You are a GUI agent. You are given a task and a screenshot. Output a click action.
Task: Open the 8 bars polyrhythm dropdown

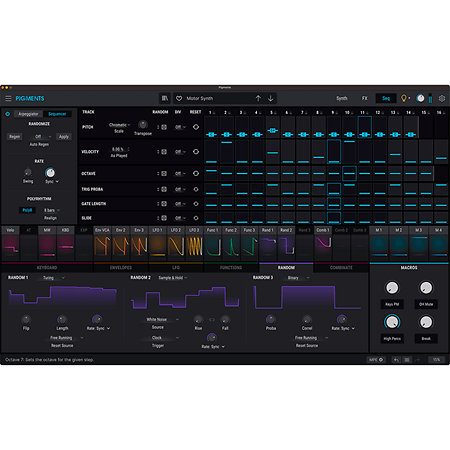[51, 210]
